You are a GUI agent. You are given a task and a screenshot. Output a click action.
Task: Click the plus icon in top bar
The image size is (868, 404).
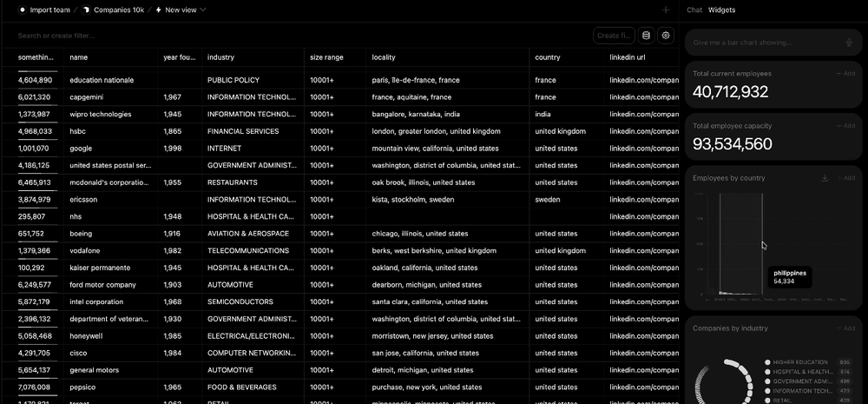(666, 10)
